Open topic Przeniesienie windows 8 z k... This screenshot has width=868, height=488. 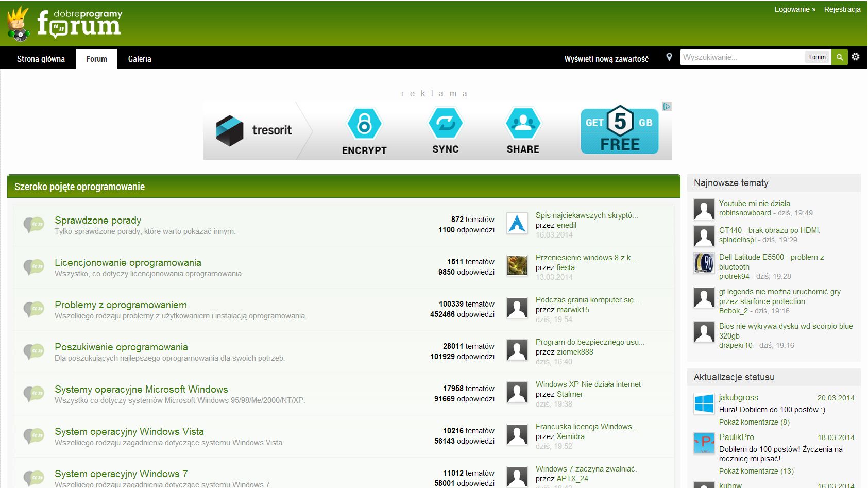[586, 258]
